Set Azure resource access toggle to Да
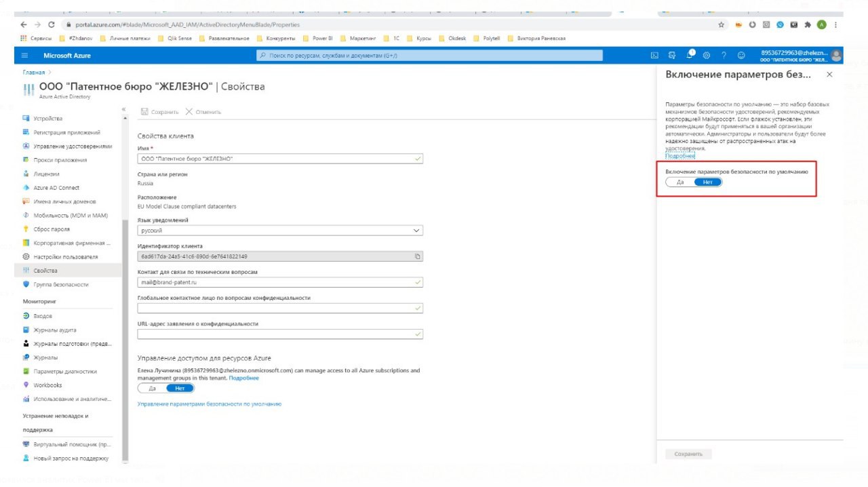 click(x=152, y=388)
